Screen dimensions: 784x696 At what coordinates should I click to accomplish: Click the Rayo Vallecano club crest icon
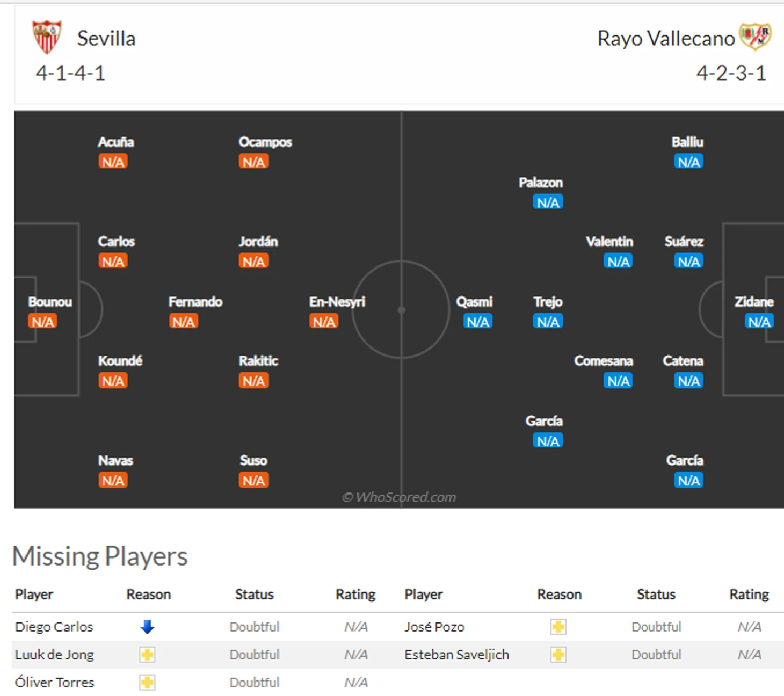(x=755, y=37)
